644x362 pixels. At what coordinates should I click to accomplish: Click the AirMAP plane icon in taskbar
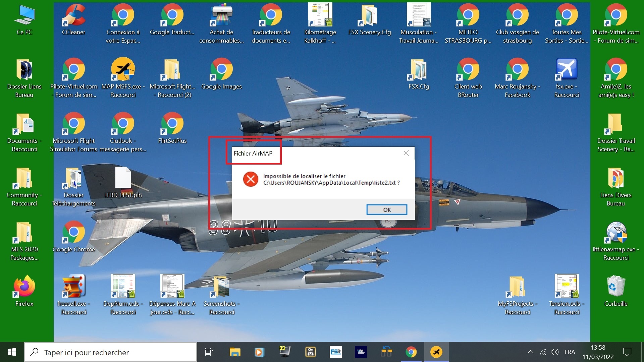(x=436, y=352)
